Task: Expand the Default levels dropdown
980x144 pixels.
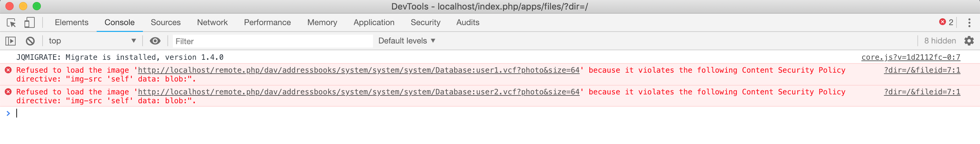Action: pyautogui.click(x=406, y=41)
